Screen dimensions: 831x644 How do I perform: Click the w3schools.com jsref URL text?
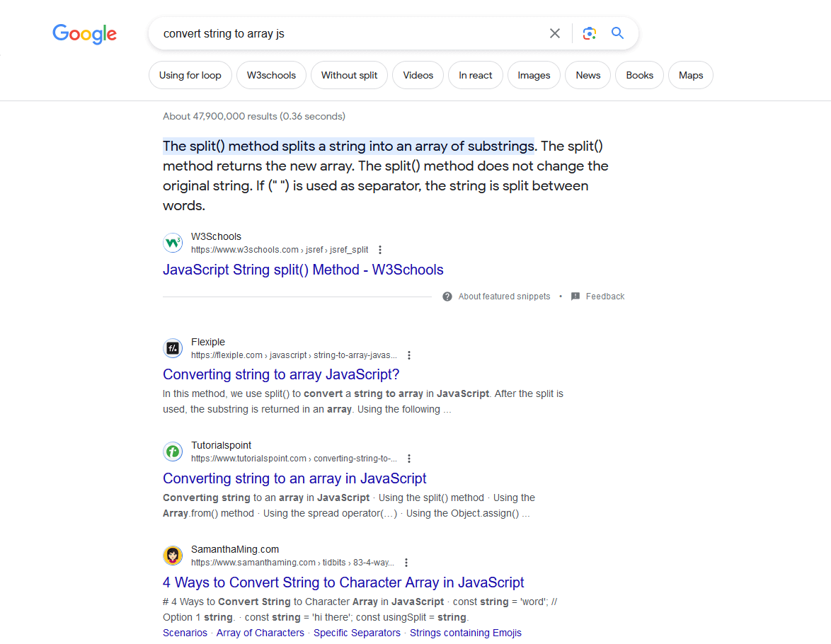[280, 250]
